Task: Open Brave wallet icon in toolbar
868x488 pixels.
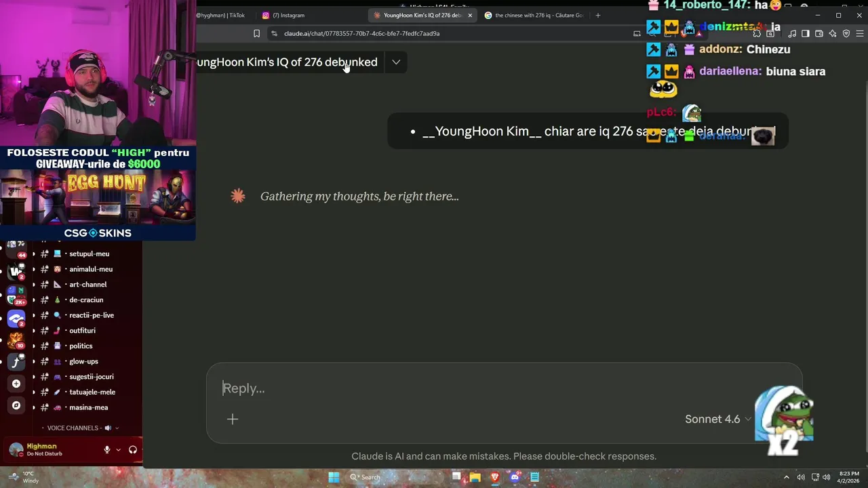Action: [x=819, y=33]
